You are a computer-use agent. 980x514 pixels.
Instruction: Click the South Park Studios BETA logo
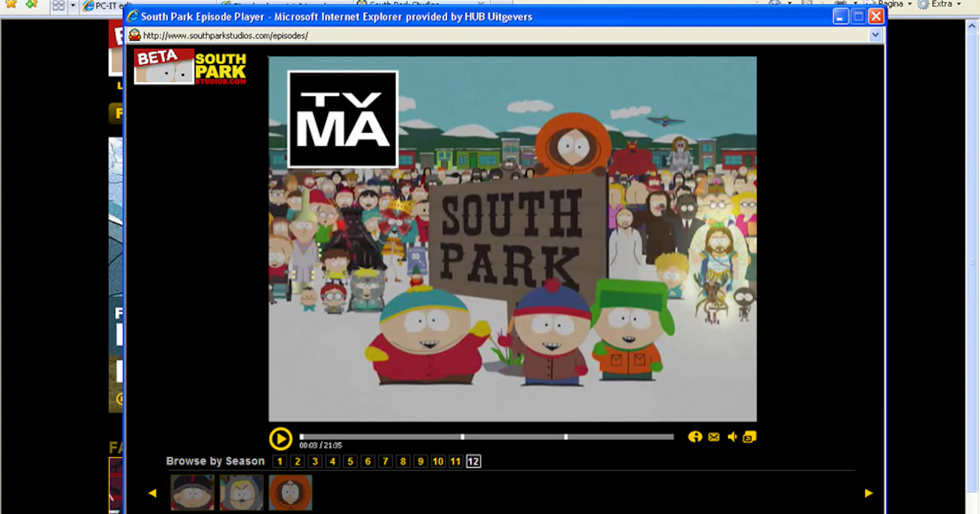point(190,66)
